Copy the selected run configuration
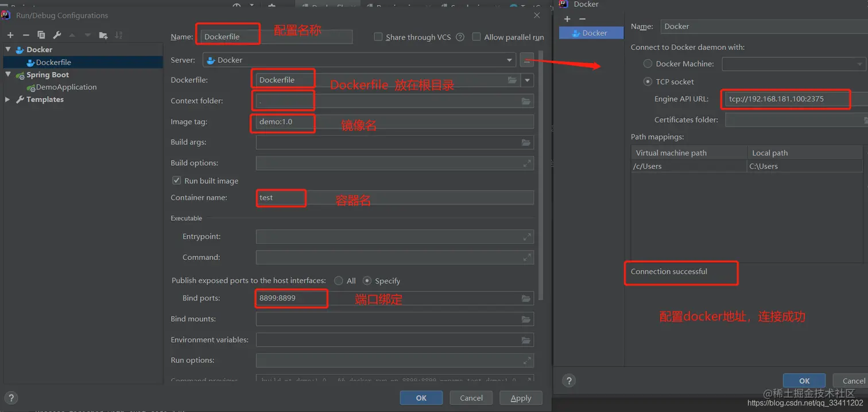Image resolution: width=868 pixels, height=412 pixels. click(x=41, y=36)
